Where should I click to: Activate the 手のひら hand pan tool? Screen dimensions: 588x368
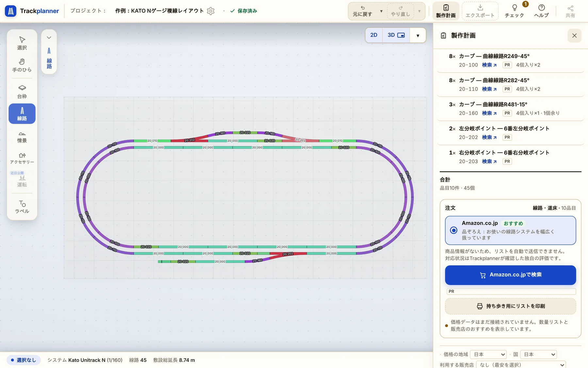click(x=22, y=65)
